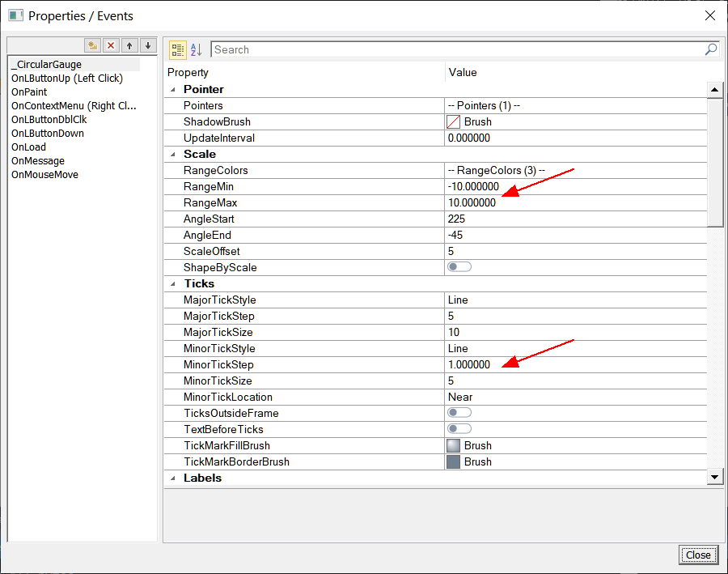This screenshot has height=574, width=728.
Task: Click the Close button
Action: 698,555
